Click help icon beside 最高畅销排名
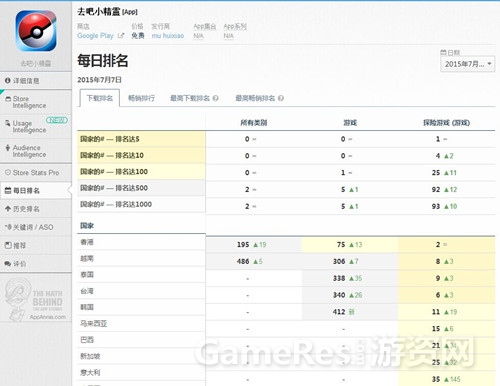The image size is (500, 386). pos(281,98)
